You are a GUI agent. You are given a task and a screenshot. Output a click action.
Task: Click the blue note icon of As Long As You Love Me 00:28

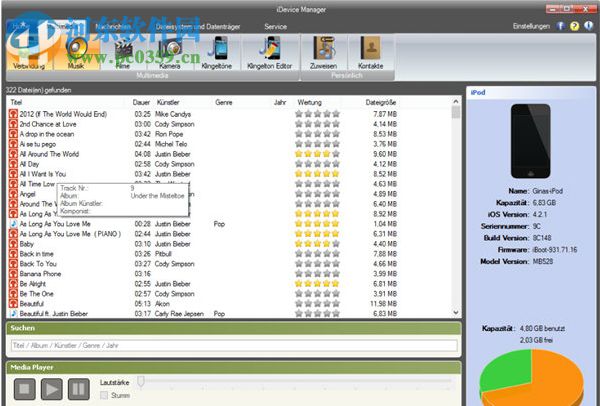pos(13,224)
